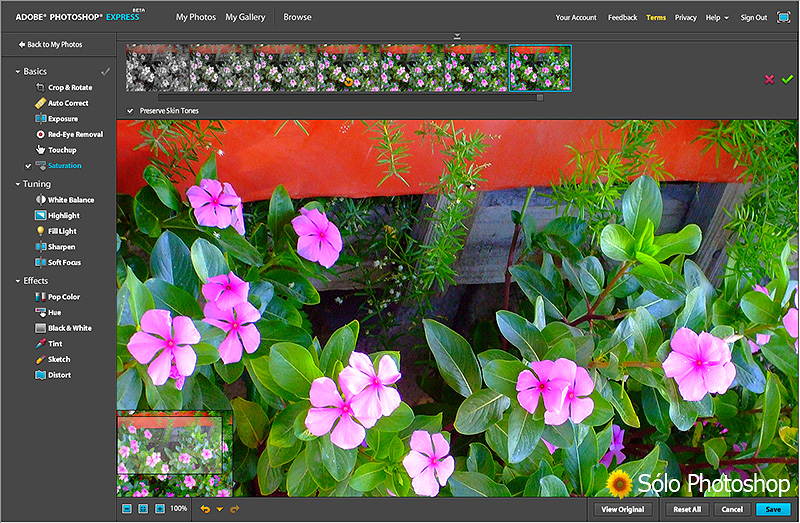Collapse the Effects section
Viewport: 800px width, 523px height.
[18, 281]
